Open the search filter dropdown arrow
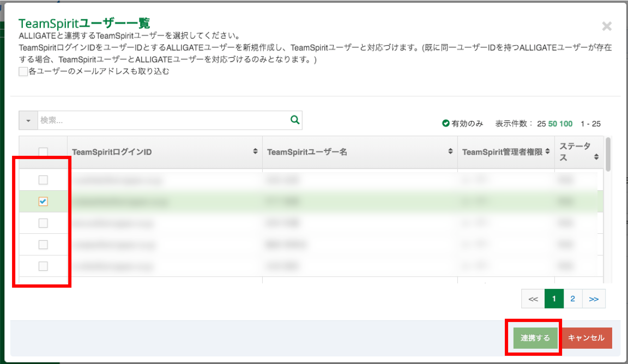The image size is (628, 364). click(28, 120)
